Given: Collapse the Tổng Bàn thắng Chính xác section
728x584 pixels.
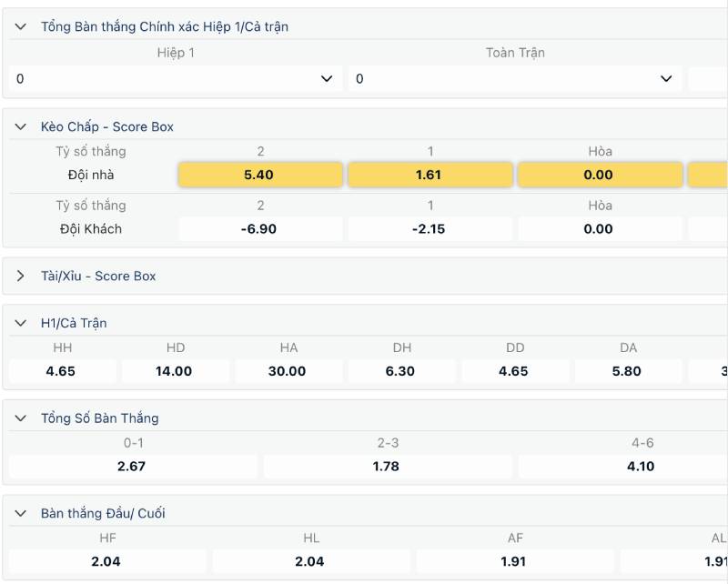Looking at the screenshot, I should [x=21, y=27].
